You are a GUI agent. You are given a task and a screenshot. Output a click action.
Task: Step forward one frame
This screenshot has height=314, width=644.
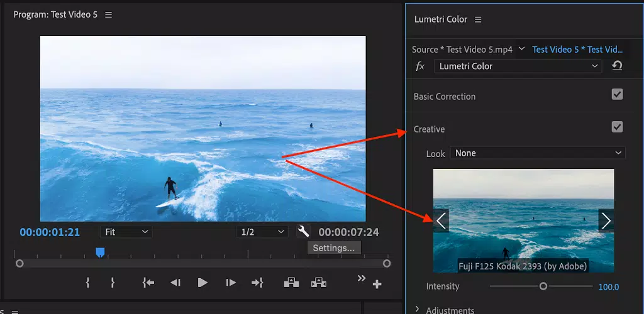[x=231, y=283]
